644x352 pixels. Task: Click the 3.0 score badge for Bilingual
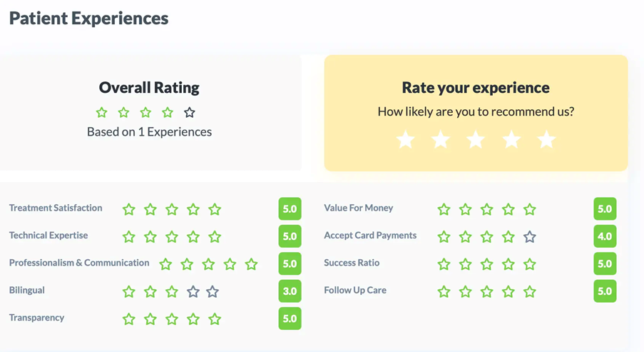290,291
